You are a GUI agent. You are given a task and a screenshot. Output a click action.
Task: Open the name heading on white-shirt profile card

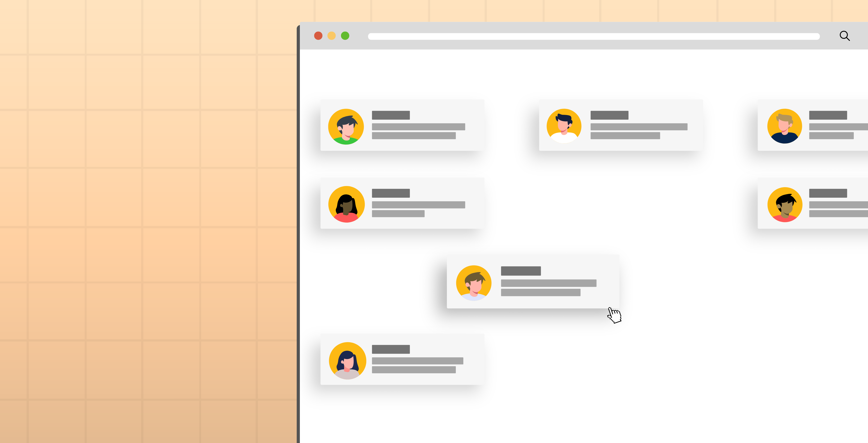point(609,115)
